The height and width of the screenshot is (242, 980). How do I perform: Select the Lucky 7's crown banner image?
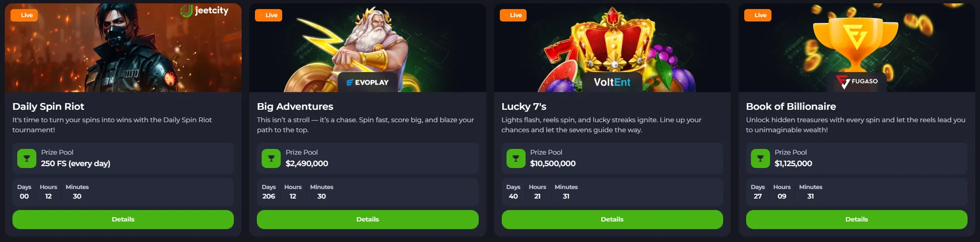(612, 48)
